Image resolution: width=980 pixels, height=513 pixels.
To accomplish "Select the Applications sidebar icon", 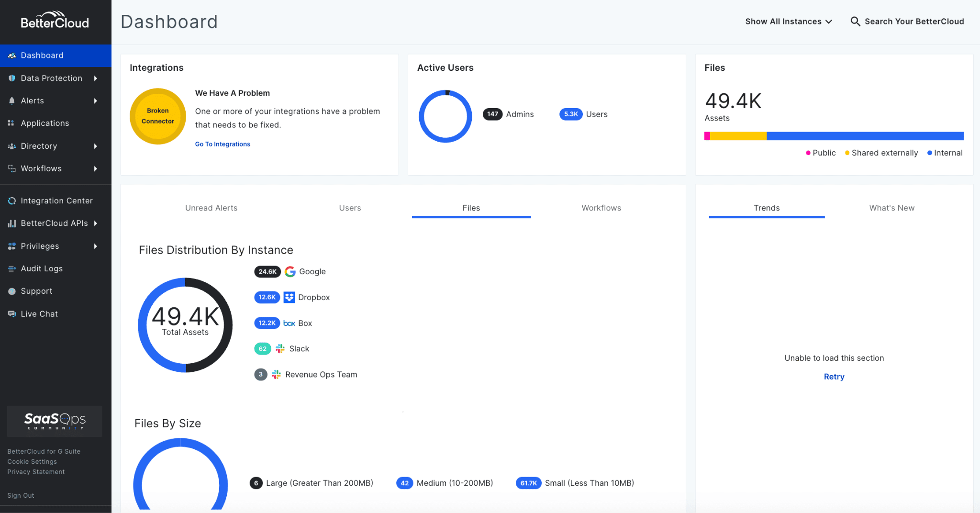I will [11, 123].
